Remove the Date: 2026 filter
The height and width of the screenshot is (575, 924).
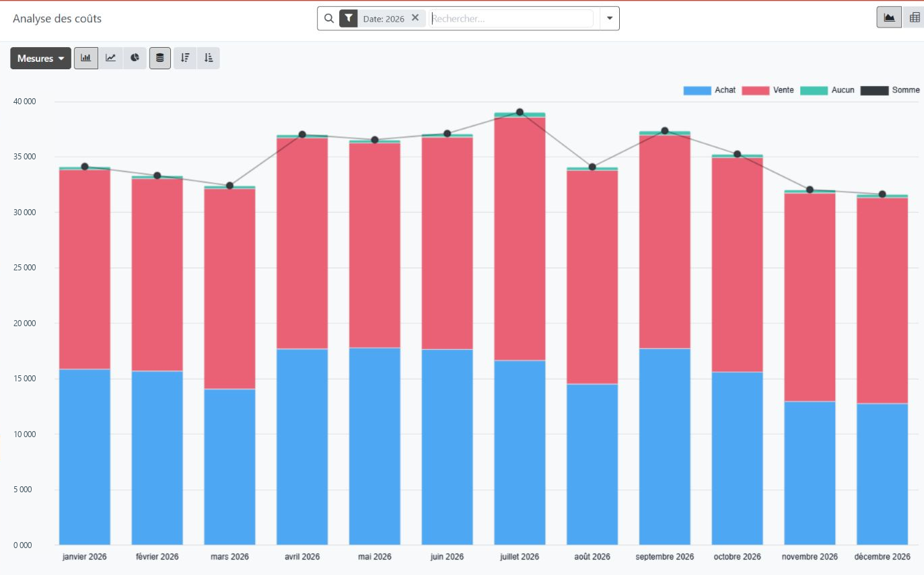415,18
